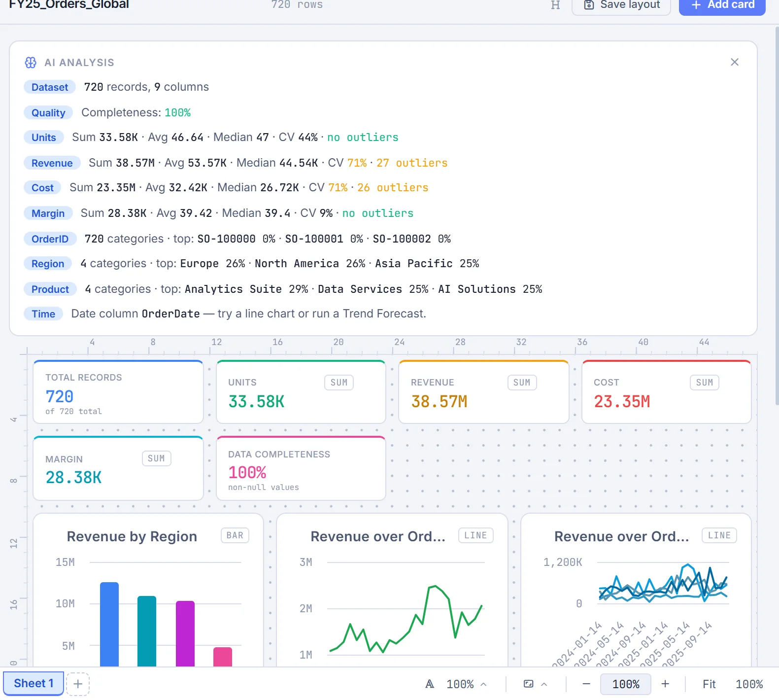Select the Dataset tag in AI Analysis
This screenshot has height=700, width=779.
coord(50,87)
